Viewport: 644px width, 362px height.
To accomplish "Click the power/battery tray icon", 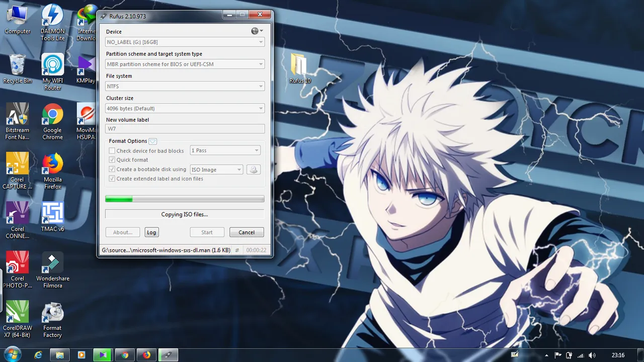I will 569,355.
